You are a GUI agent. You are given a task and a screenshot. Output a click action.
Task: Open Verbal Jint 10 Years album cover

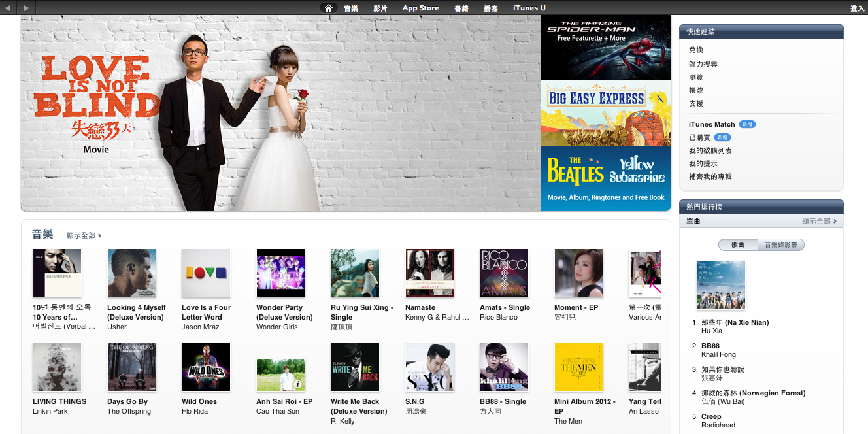pyautogui.click(x=57, y=273)
